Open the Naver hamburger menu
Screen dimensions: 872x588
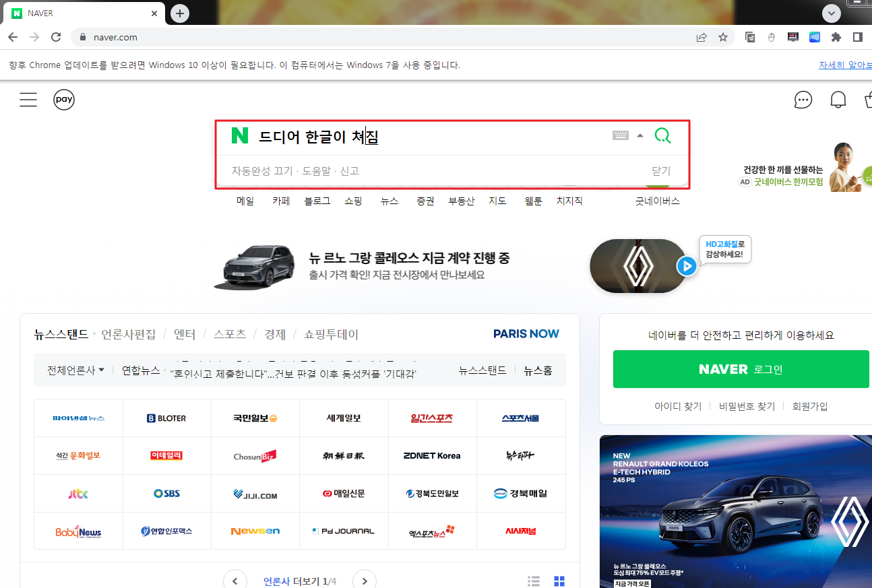[x=28, y=100]
